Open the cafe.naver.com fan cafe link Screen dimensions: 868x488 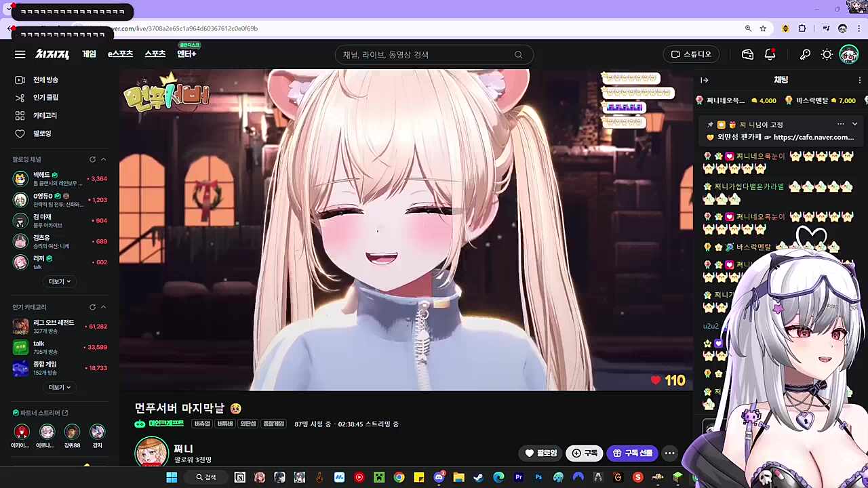pyautogui.click(x=813, y=137)
